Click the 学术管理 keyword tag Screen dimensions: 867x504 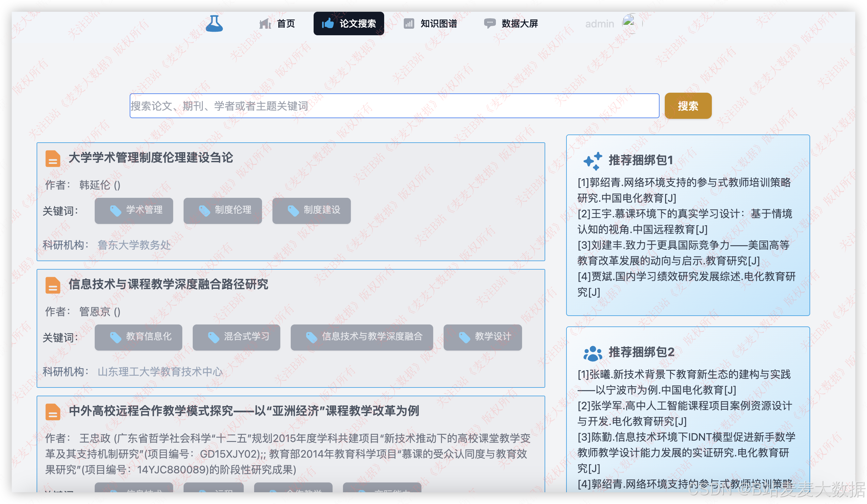point(134,211)
